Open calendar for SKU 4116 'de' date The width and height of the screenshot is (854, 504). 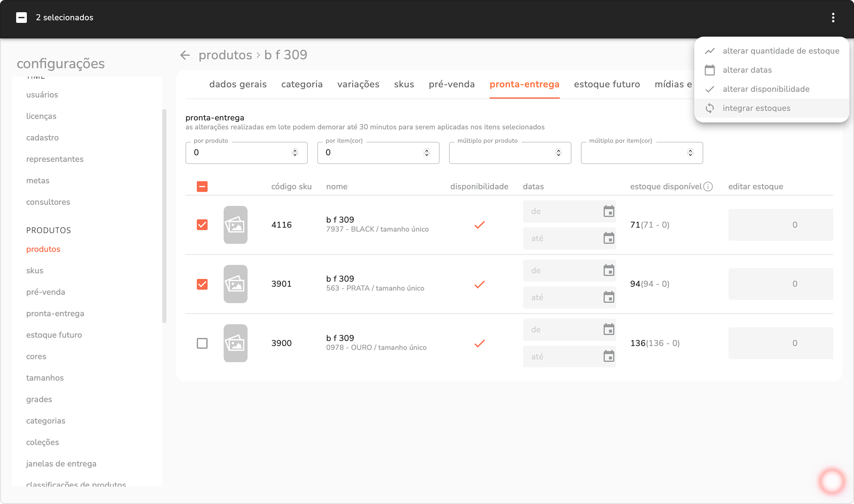coord(608,211)
